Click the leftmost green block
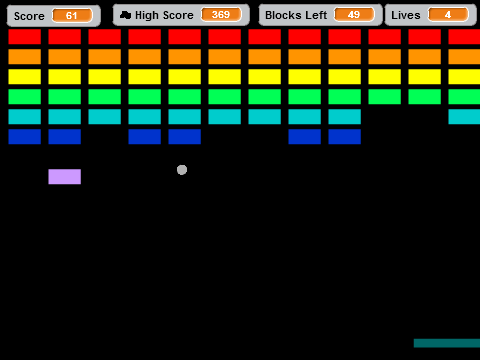Image resolution: width=480 pixels, height=360 pixels. [25, 97]
